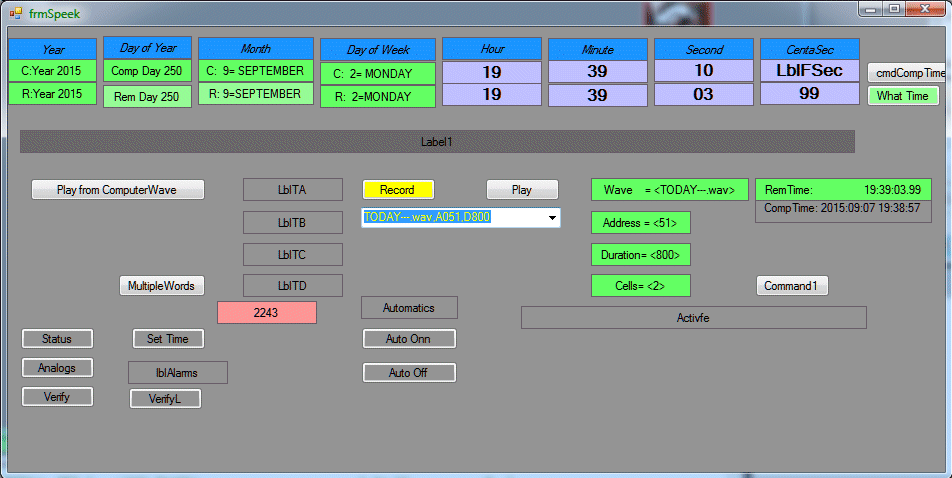This screenshot has height=478, width=952.
Task: Click the RemTime 19:39:03.99 display
Action: tap(843, 189)
